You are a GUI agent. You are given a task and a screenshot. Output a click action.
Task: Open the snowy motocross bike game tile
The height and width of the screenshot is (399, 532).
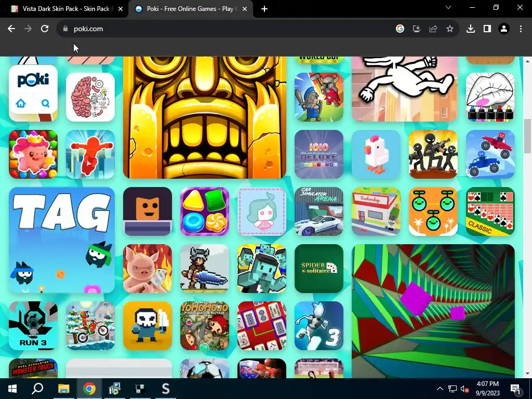(x=90, y=326)
